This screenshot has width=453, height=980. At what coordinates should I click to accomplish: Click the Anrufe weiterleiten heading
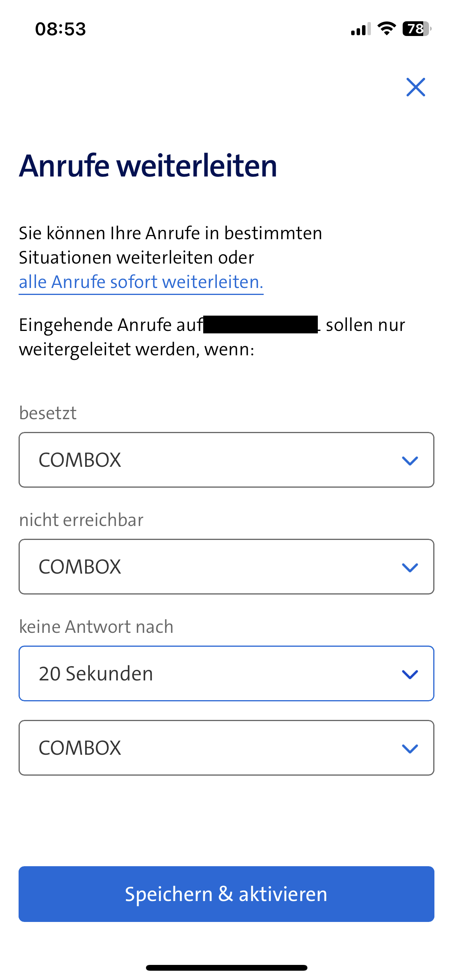pos(148,166)
